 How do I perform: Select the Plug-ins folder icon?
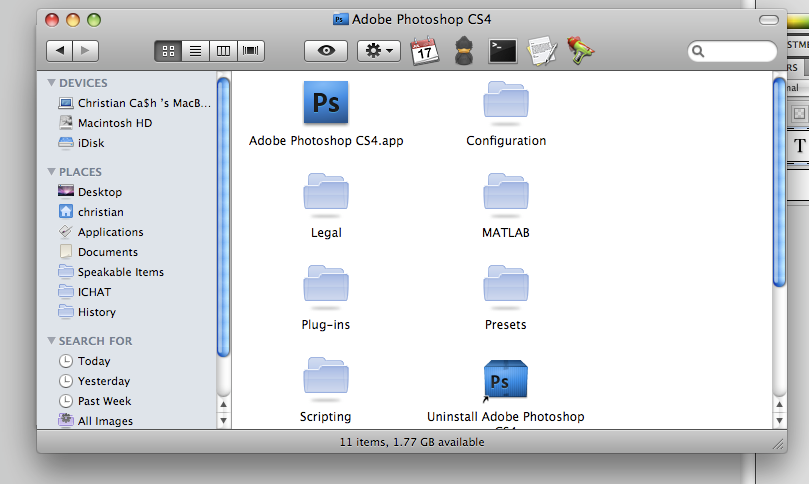point(326,284)
